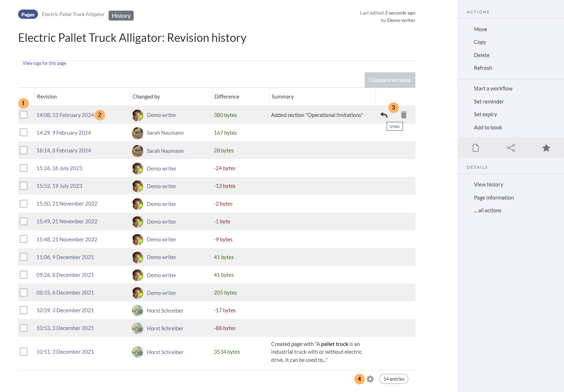Click Sarah Naumann name in 14:29 row
The width and height of the screenshot is (564, 392).
[165, 133]
